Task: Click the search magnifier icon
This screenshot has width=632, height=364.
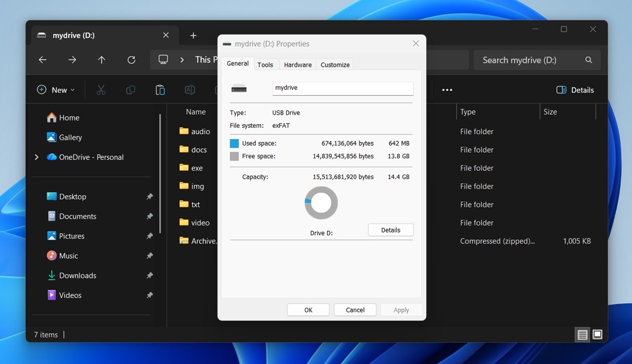Action: click(588, 60)
